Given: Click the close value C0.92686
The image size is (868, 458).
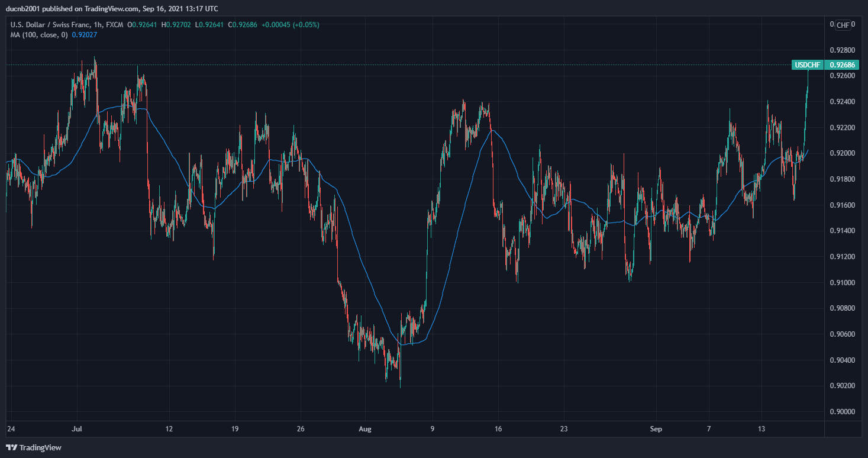Looking at the screenshot, I should pyautogui.click(x=242, y=25).
